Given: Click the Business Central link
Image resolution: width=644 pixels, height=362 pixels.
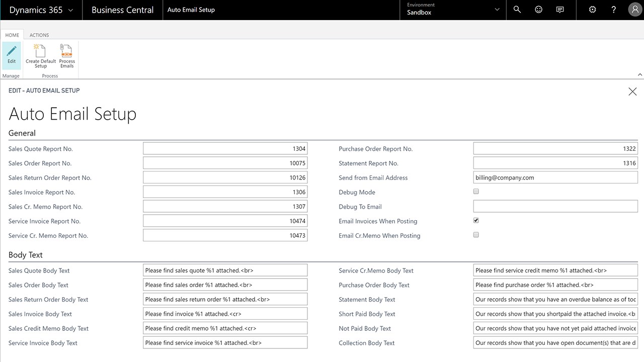Looking at the screenshot, I should click(122, 10).
